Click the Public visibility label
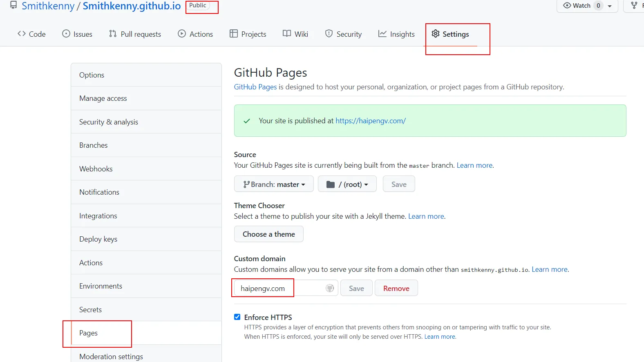This screenshot has width=644, height=362. [x=198, y=5]
